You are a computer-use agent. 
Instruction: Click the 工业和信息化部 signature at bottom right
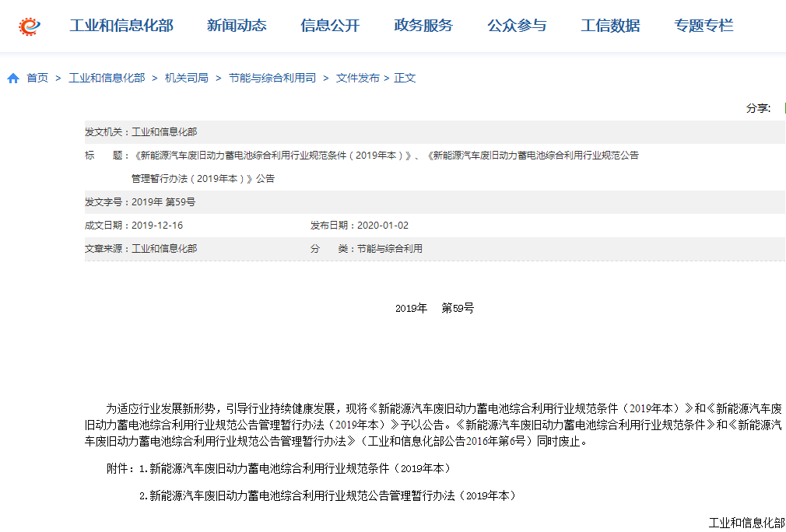pyautogui.click(x=747, y=523)
